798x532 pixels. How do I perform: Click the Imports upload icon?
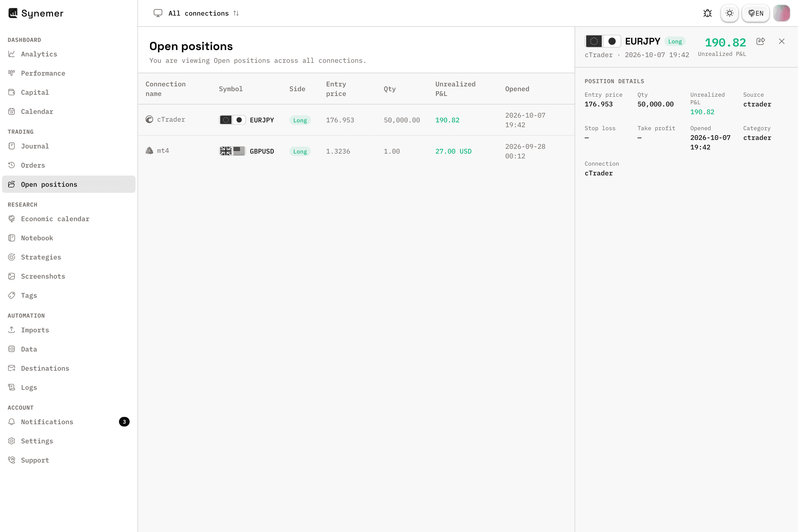(x=12, y=330)
